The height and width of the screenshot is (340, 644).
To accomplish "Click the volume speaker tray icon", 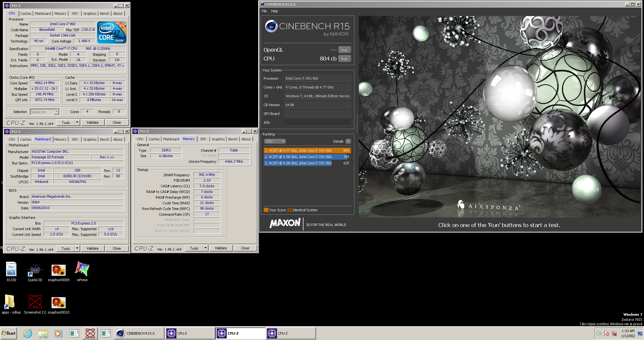I will (599, 333).
